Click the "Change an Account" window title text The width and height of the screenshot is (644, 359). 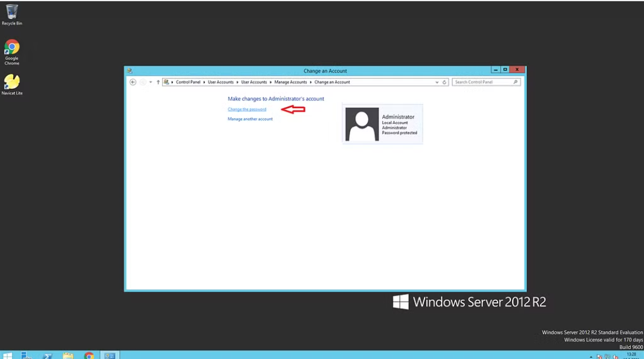[325, 71]
